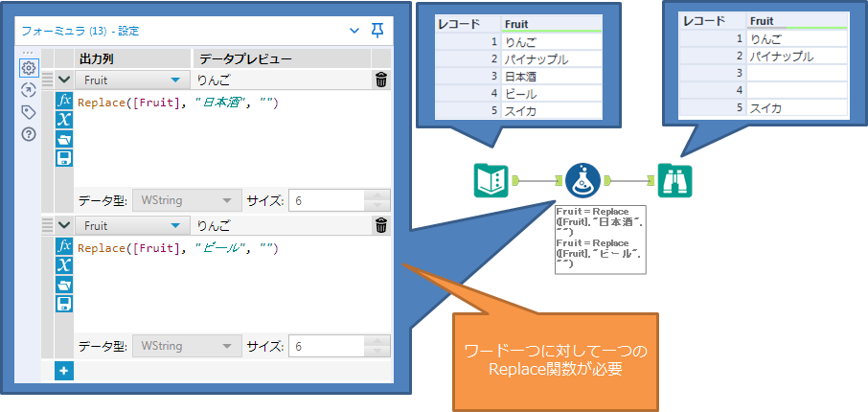Viewport: 868px width, 412px height.
Task: Open functions (fx) for 日本酒 expression
Action: 65,101
